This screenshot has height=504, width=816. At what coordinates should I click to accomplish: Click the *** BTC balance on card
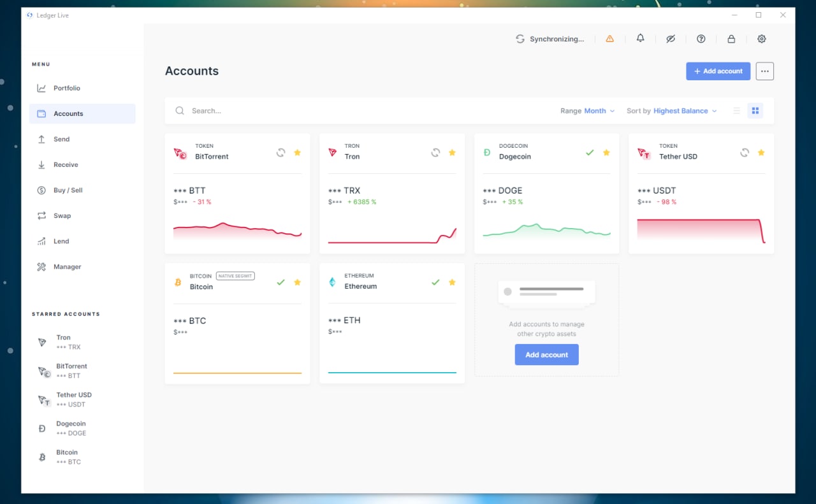(x=189, y=320)
